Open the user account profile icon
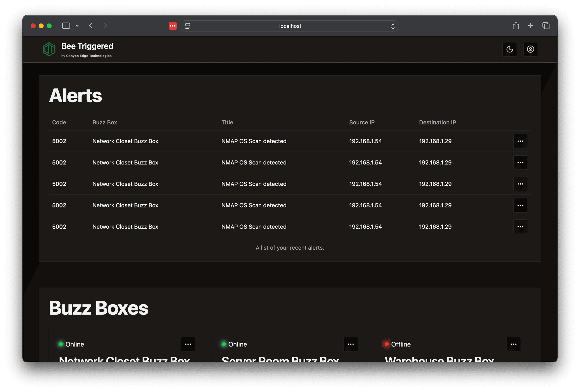This screenshot has height=392, width=580. click(530, 49)
